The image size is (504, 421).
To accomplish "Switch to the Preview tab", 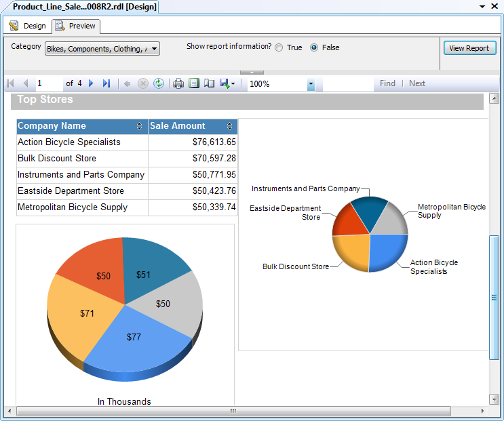I will [76, 26].
